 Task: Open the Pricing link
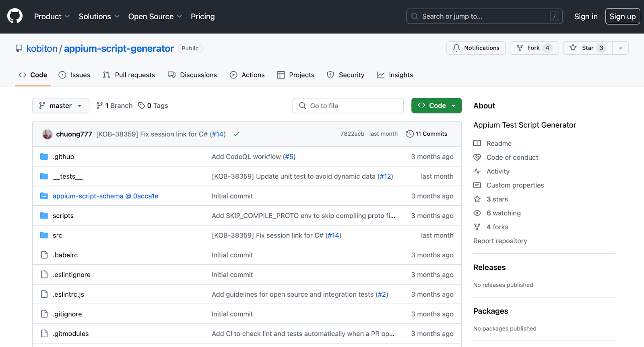click(203, 17)
